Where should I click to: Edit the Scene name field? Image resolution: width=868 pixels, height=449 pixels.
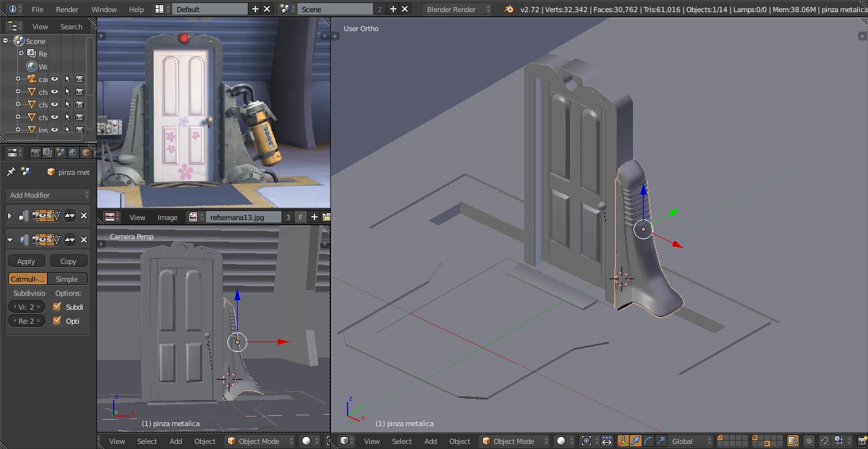(x=336, y=9)
